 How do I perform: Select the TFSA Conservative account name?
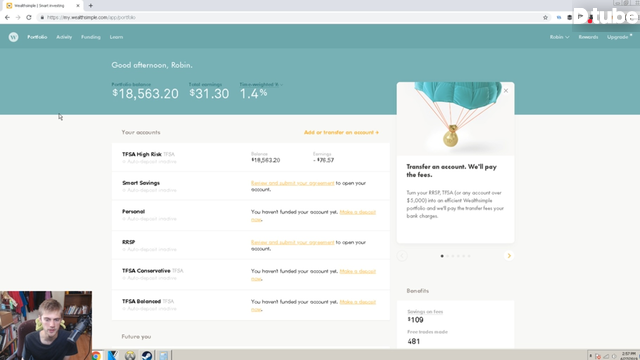click(x=146, y=271)
